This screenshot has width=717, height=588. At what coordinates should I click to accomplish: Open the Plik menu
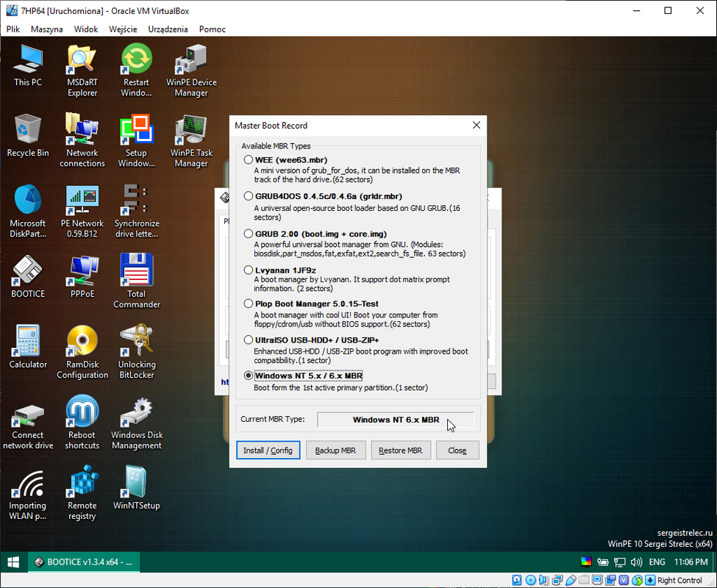pyautogui.click(x=13, y=29)
